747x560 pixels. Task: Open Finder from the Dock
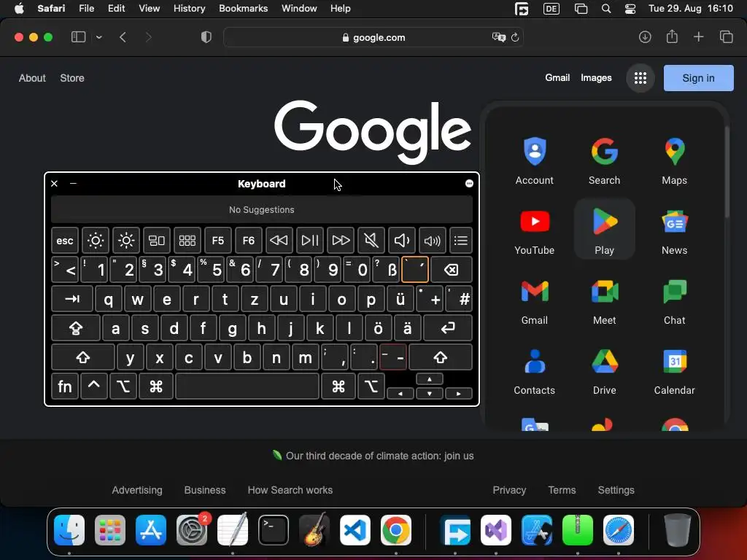(69, 530)
